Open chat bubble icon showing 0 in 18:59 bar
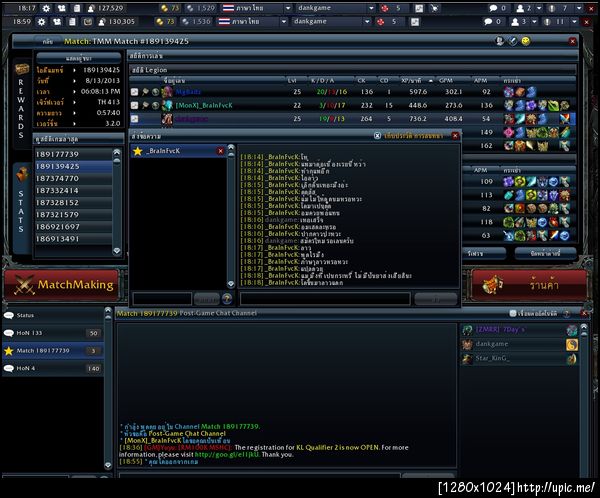Viewport: 600px width, 498px height. [x=488, y=22]
